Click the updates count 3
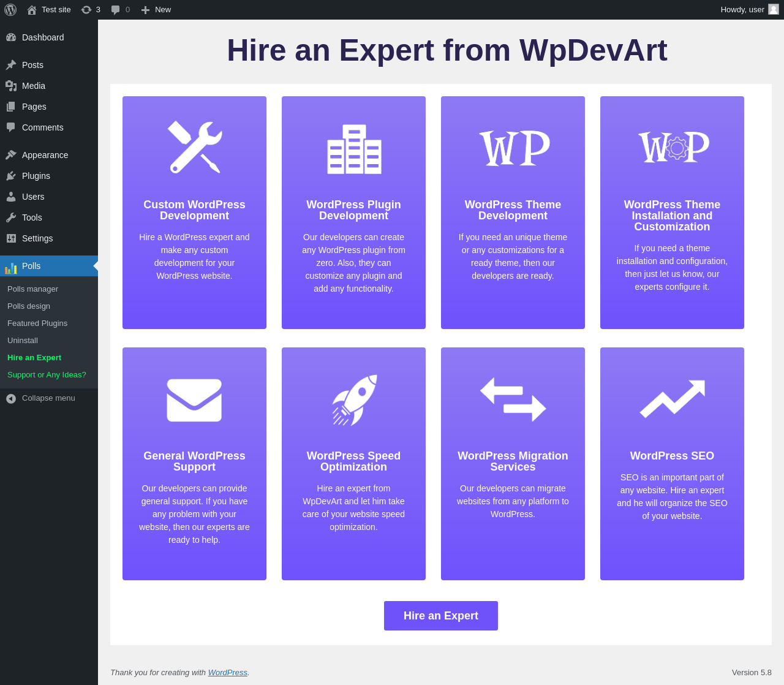 98,10
